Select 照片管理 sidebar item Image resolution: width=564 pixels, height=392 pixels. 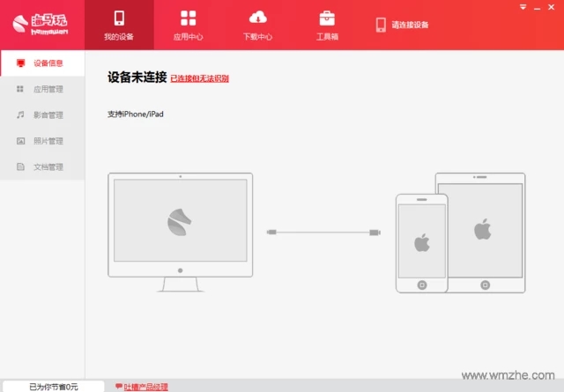pyautogui.click(x=42, y=141)
